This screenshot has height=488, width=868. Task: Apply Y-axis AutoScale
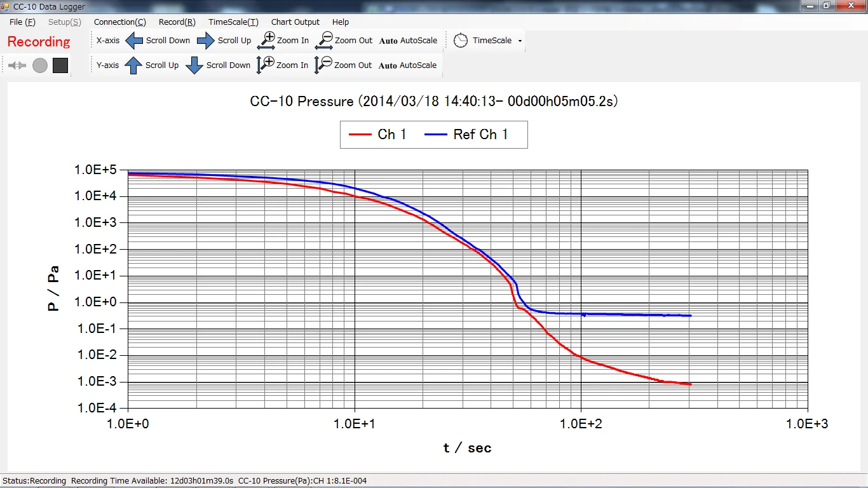(407, 65)
